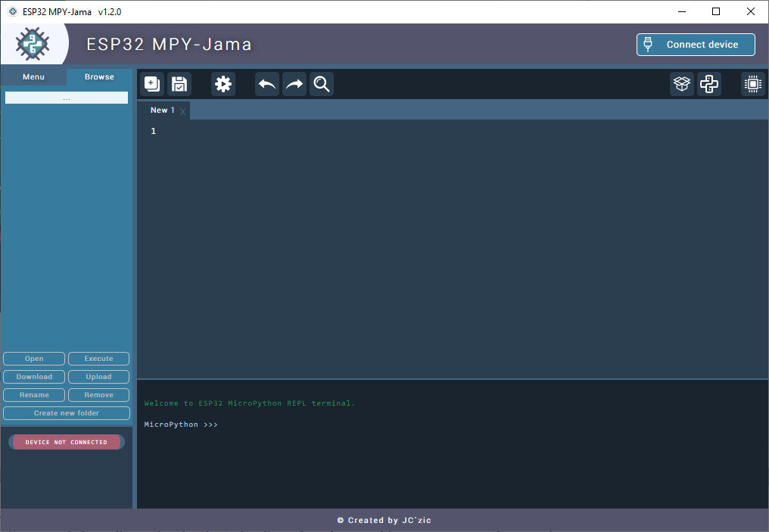Create a new file with the plus icon

point(152,84)
